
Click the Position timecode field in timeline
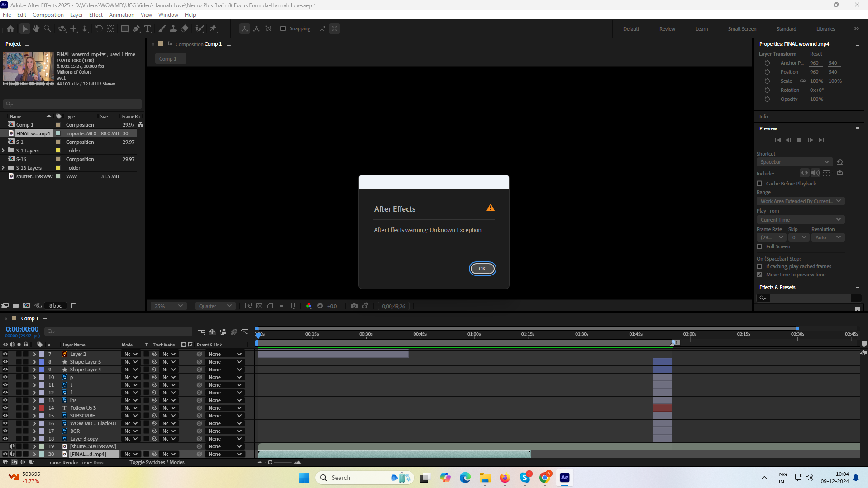click(21, 329)
